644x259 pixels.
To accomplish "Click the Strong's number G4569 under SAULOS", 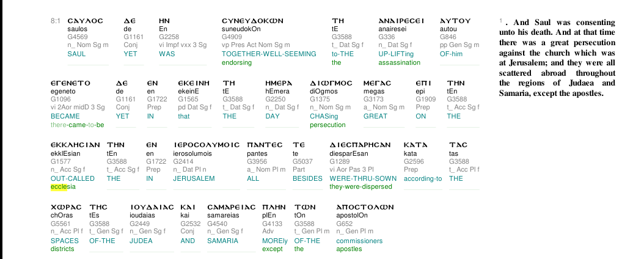I will 76,37.
